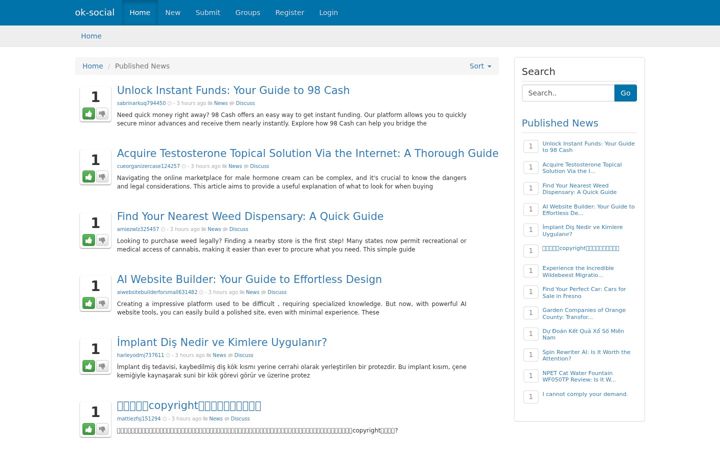Image resolution: width=720 pixels, height=450 pixels.
Task: Open the Published News sidebar heading link
Action: click(x=560, y=123)
